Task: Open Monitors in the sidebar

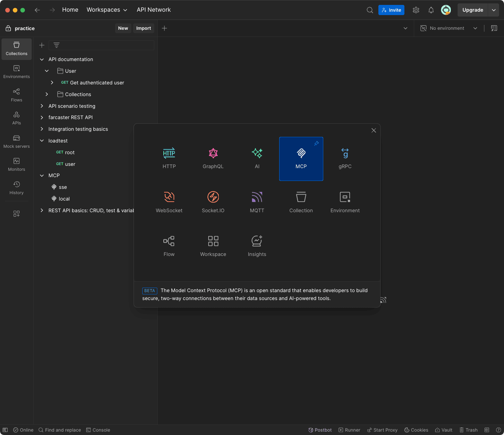Action: click(x=17, y=165)
